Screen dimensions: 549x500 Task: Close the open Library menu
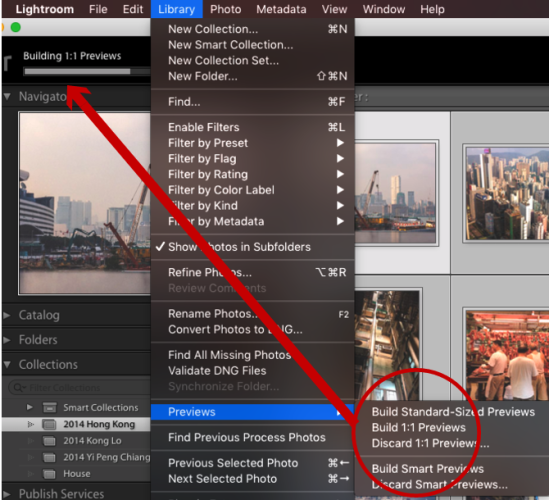pyautogui.click(x=176, y=9)
